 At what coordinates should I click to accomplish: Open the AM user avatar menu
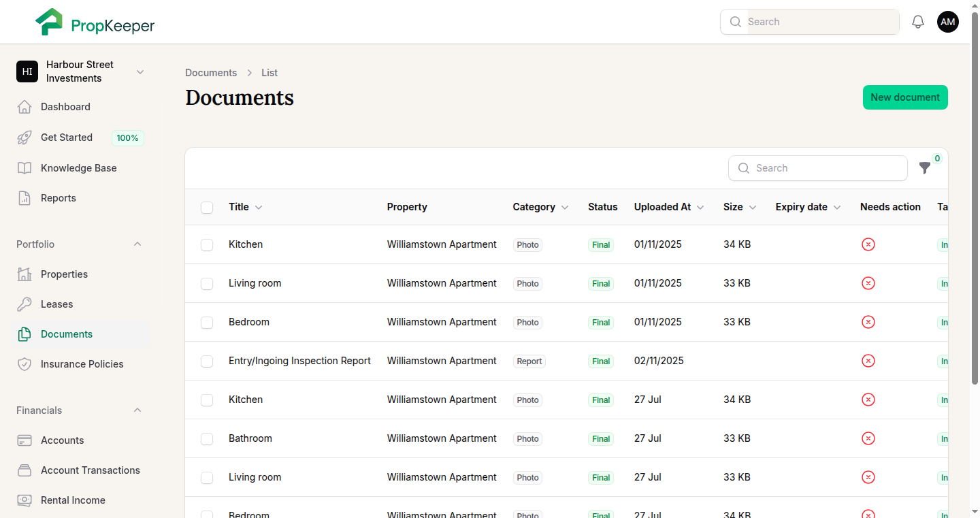(x=948, y=22)
